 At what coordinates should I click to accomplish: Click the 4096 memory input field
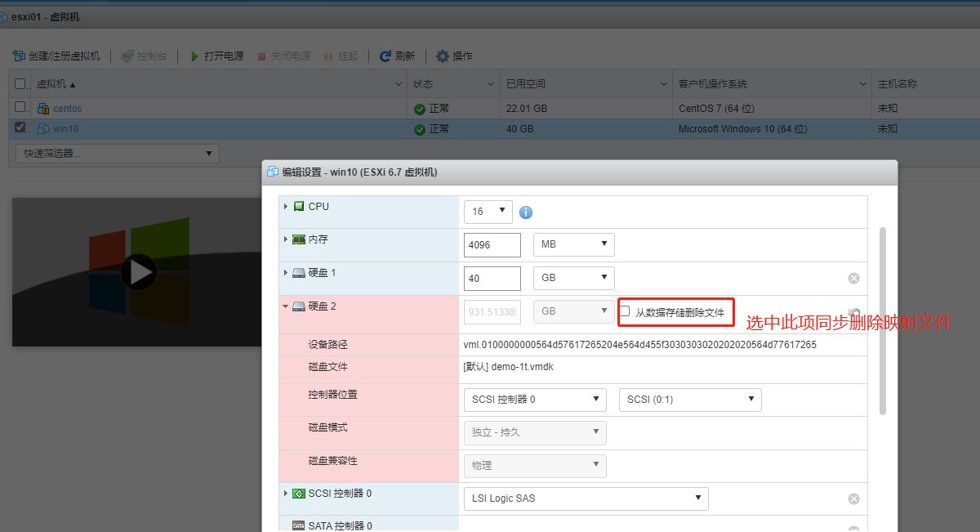pos(491,244)
